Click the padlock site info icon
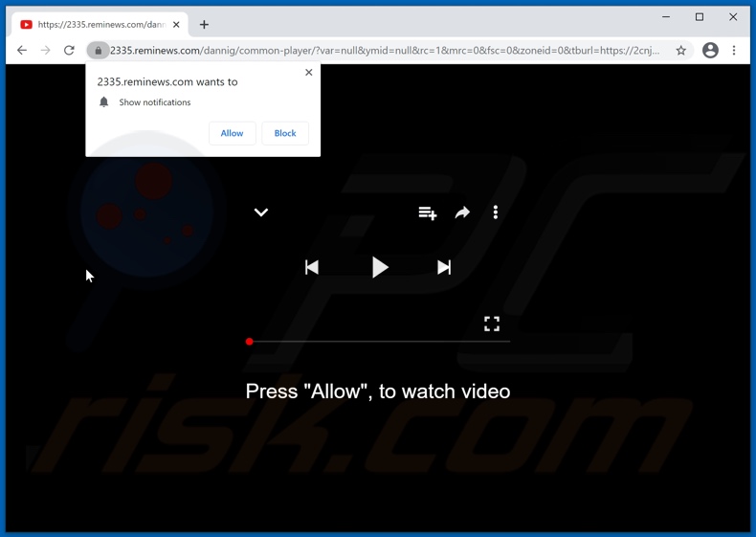 (x=98, y=50)
